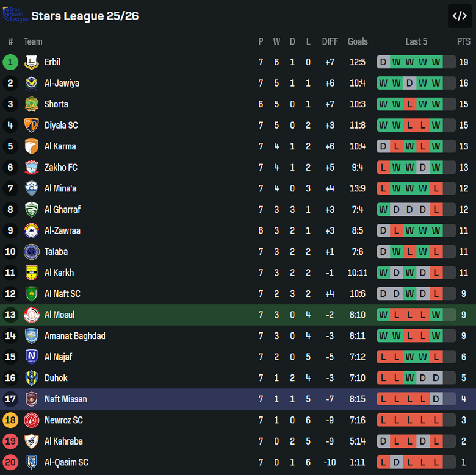Open the Naft Missan team page
Image resolution: width=476 pixels, height=475 pixels.
(65, 399)
